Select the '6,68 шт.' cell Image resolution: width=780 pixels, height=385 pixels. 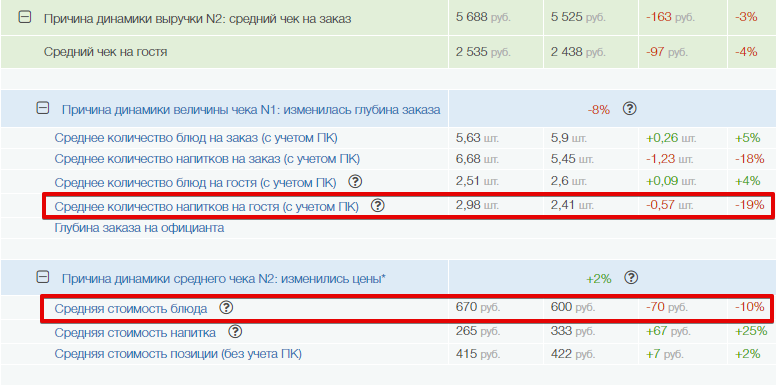[477, 159]
